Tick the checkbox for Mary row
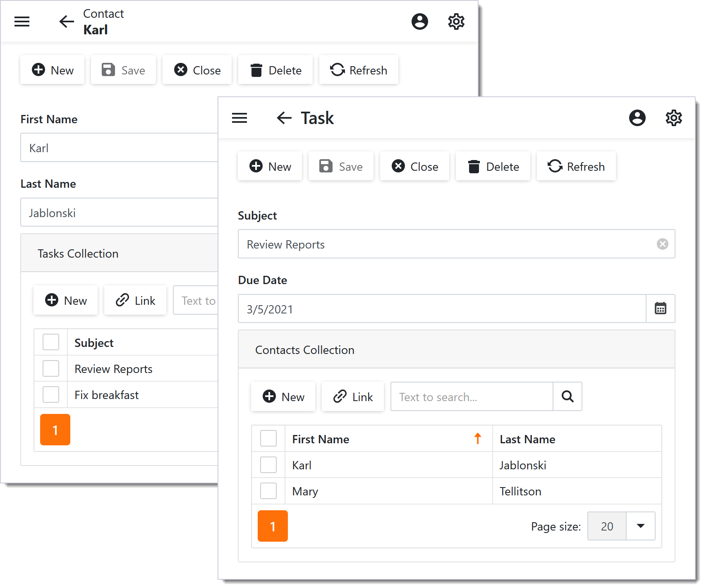The width and height of the screenshot is (704, 588). pyautogui.click(x=268, y=491)
